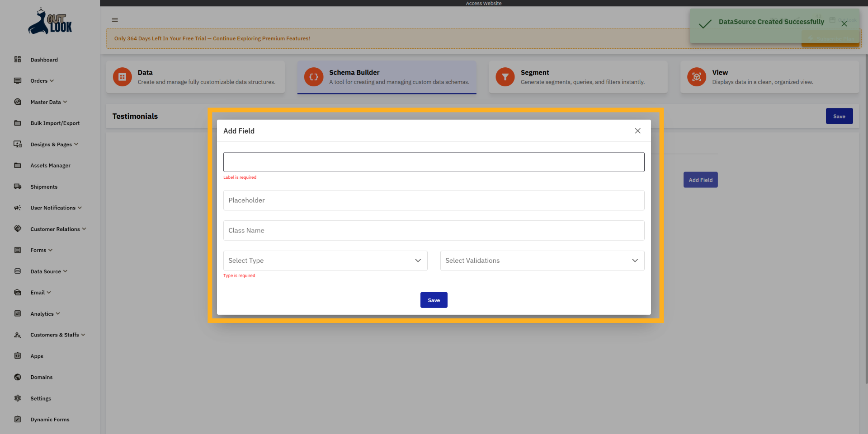The width and height of the screenshot is (868, 434).
Task: Select the Analytics chart icon
Action: 18,313
